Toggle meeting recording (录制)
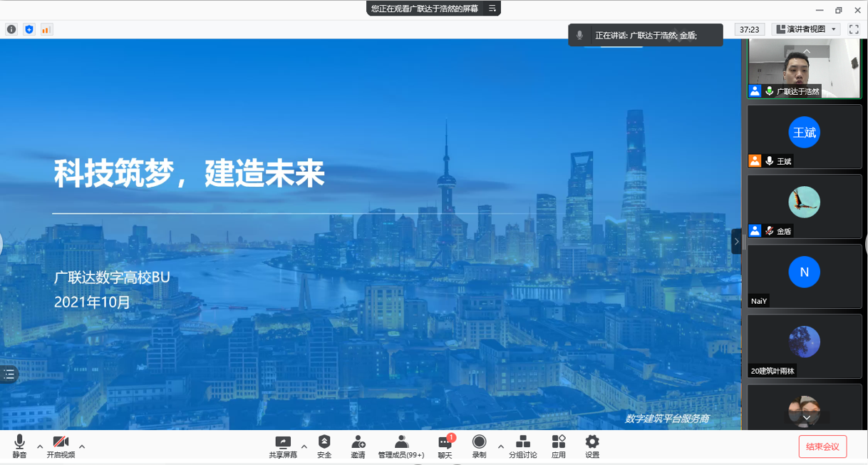Screen dimensions: 868x465 point(479,446)
